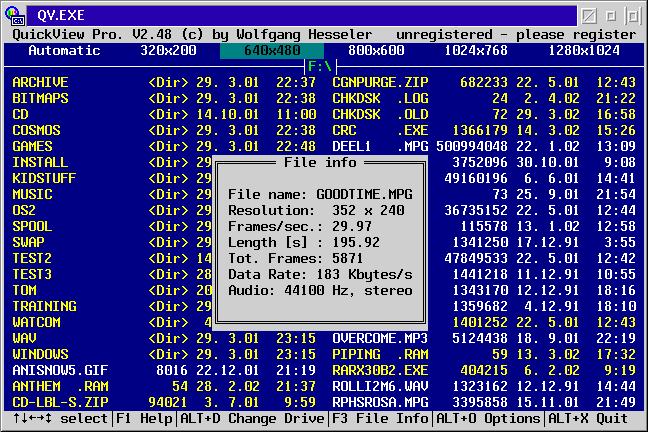Select the MUSIC directory entry

(x=112, y=194)
